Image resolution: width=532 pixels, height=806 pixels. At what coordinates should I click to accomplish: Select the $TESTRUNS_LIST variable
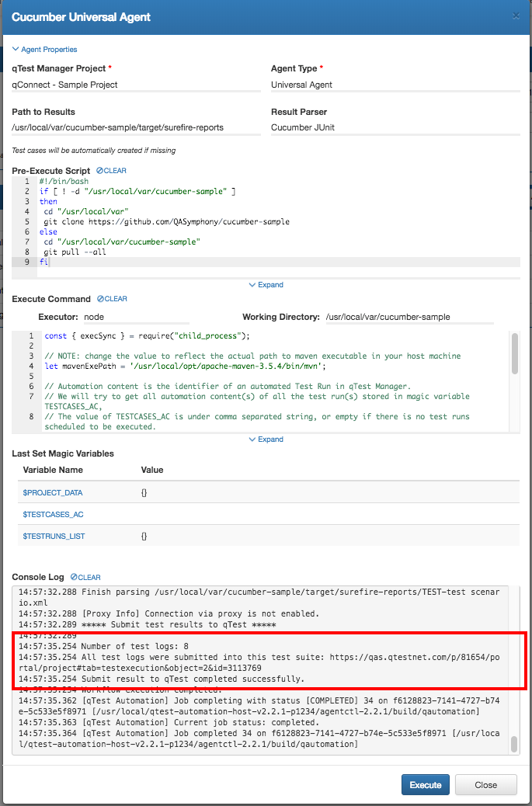(54, 536)
